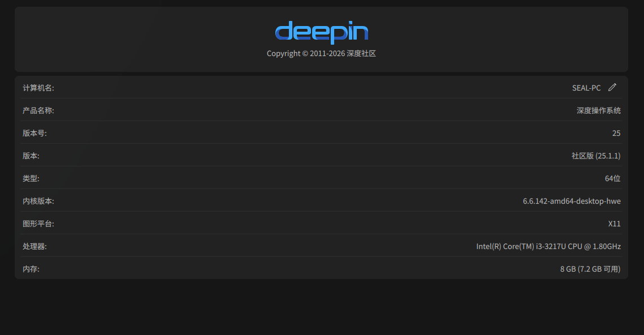Viewport: 644px width, 335px height.
Task: Click the 内存 label
Action: click(x=31, y=269)
